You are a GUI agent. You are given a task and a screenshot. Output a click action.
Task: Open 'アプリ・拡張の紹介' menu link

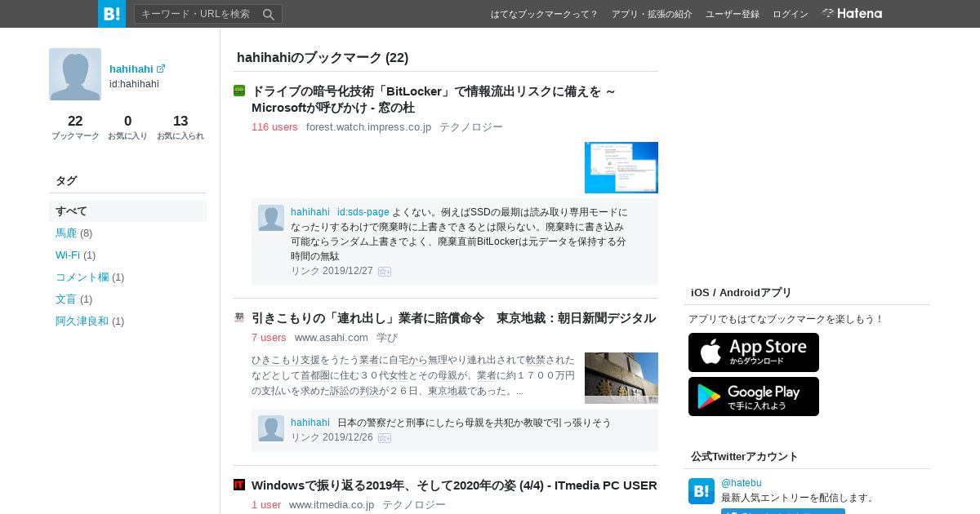[652, 14]
